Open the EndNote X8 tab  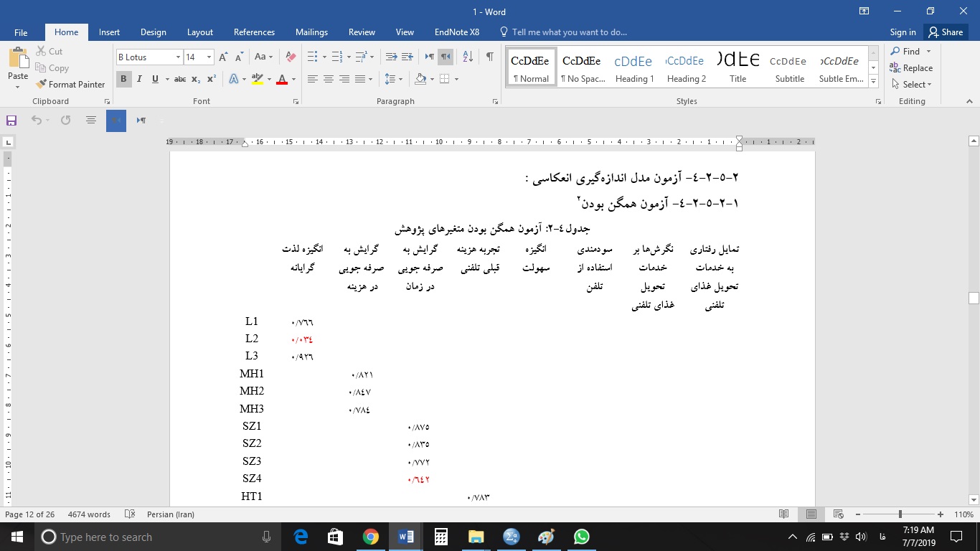[x=456, y=32]
